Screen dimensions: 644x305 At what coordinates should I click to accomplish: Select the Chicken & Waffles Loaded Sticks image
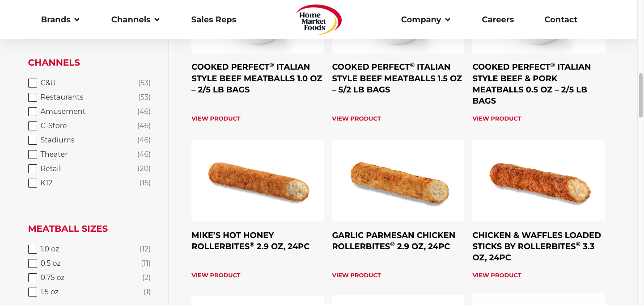point(538,180)
